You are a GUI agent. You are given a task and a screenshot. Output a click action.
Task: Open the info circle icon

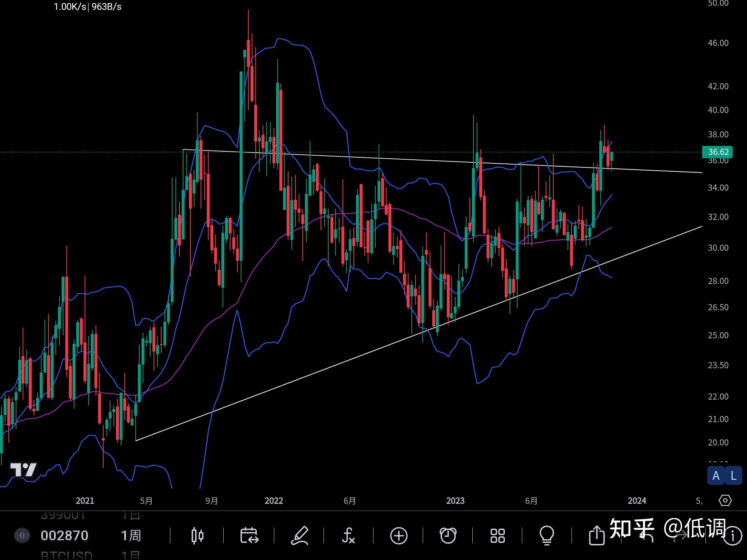pos(733,536)
